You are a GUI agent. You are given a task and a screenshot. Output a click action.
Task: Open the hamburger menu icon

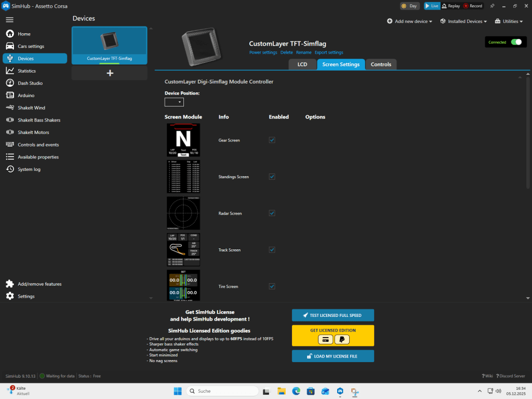click(x=9, y=19)
